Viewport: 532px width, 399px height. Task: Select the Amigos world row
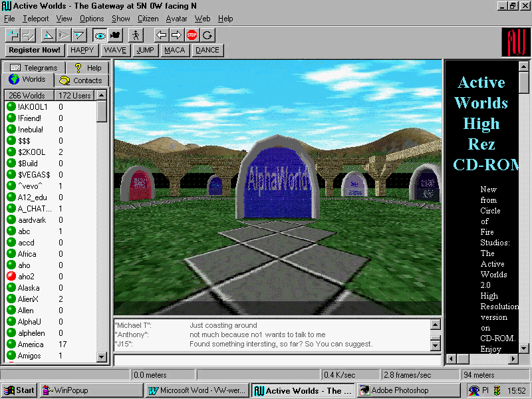point(51,356)
